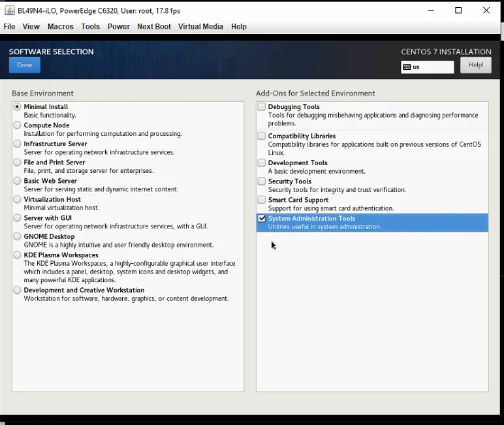Click 'Add-Ons for Selected Environment' heading
This screenshot has width=504, height=425.
tap(315, 93)
